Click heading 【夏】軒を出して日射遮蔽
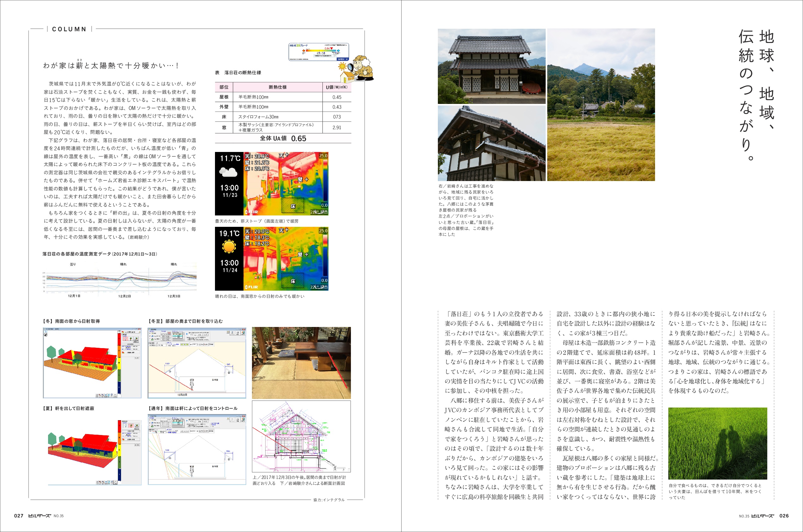 coord(68,408)
